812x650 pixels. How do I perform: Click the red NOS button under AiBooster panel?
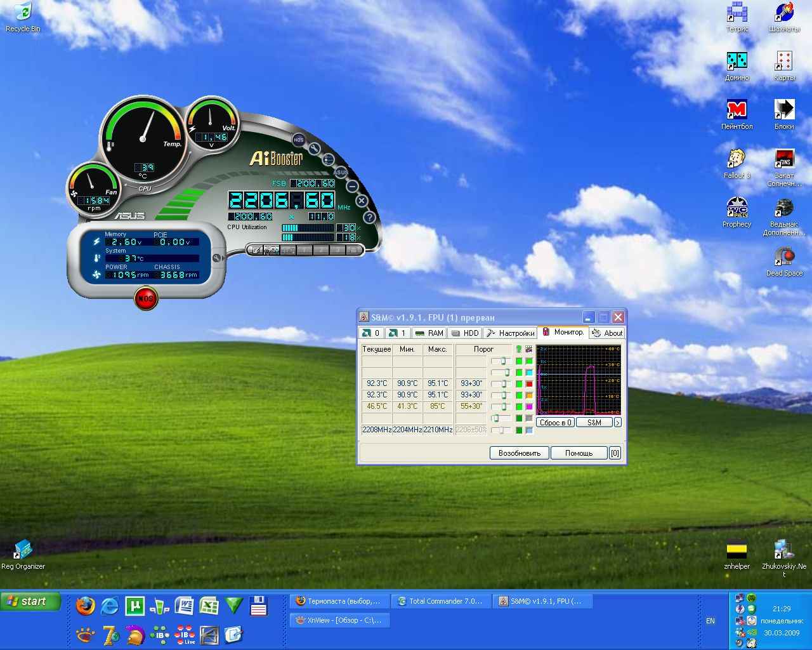[146, 298]
